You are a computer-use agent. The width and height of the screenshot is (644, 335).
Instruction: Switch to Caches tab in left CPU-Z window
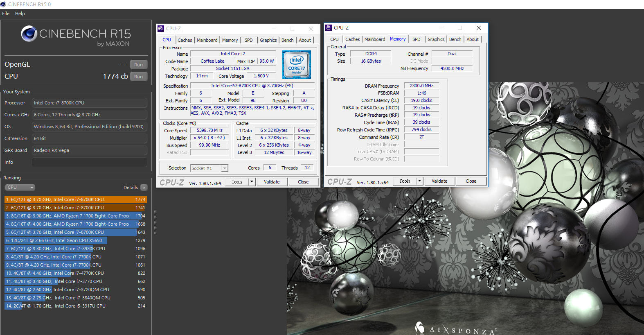tap(185, 40)
